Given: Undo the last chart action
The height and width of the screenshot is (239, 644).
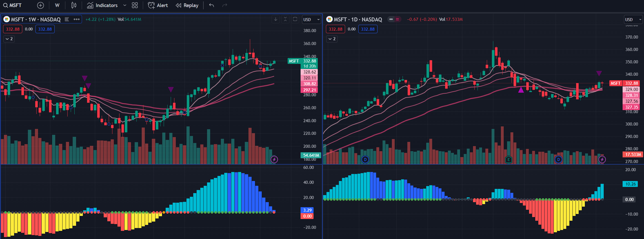Looking at the screenshot, I should pos(212,5).
